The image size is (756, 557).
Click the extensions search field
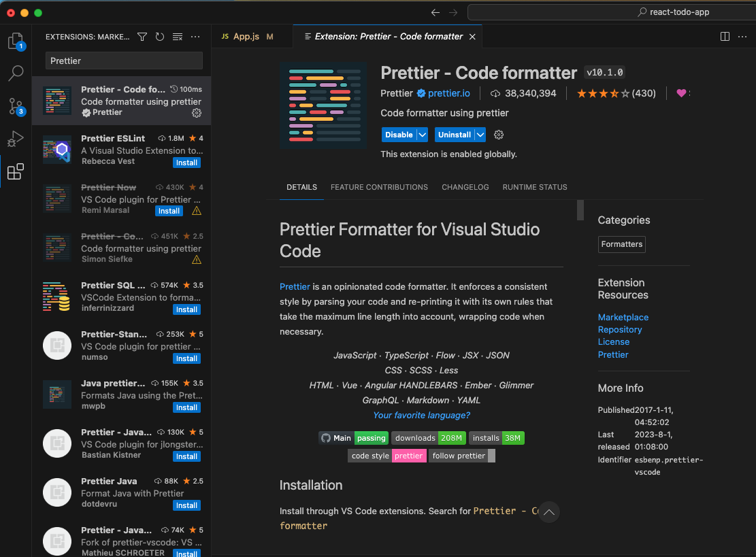tap(124, 61)
